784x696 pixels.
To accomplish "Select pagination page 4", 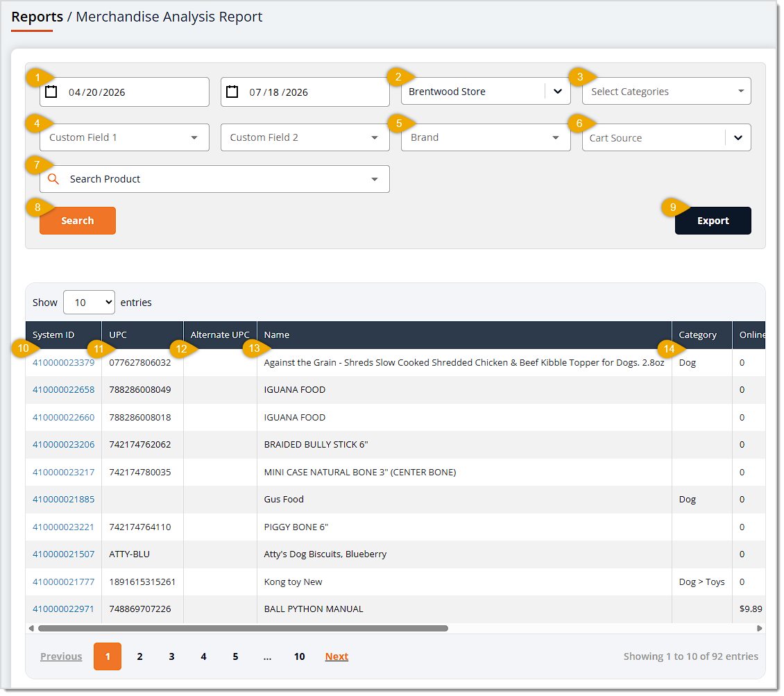I will (203, 656).
